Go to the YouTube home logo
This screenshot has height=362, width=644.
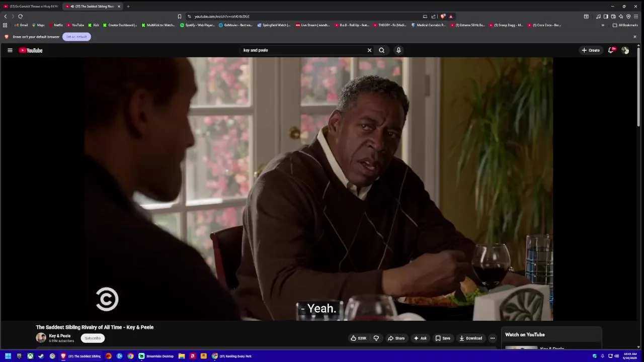point(31,50)
